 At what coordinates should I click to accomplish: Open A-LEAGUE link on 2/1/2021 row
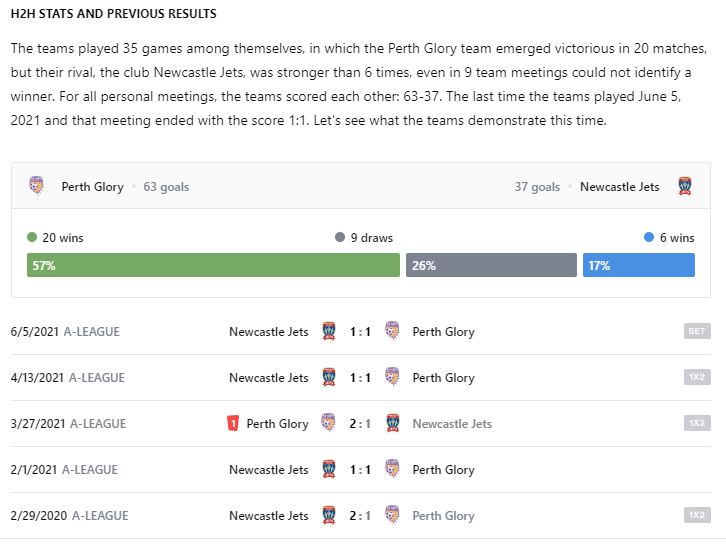(90, 470)
